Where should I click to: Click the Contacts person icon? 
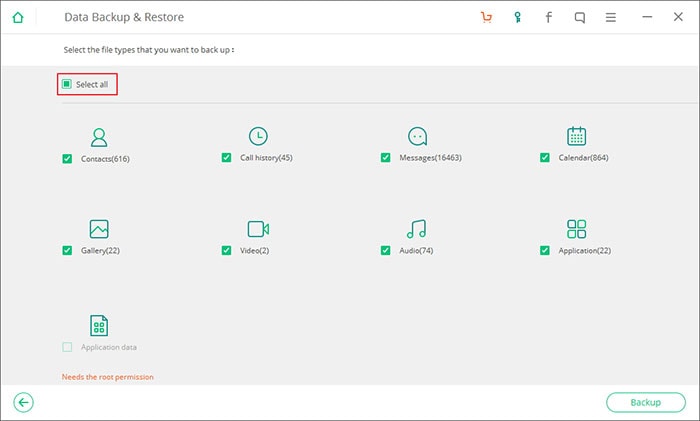pos(99,138)
